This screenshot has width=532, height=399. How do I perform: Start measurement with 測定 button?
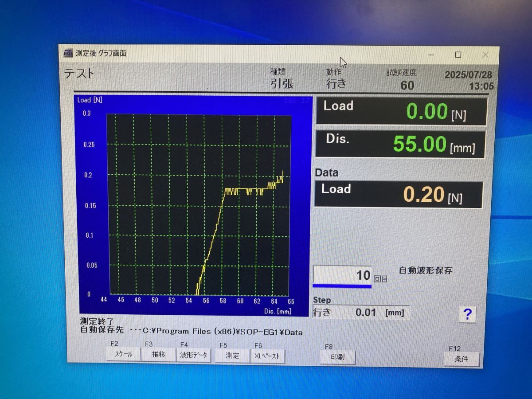point(232,356)
